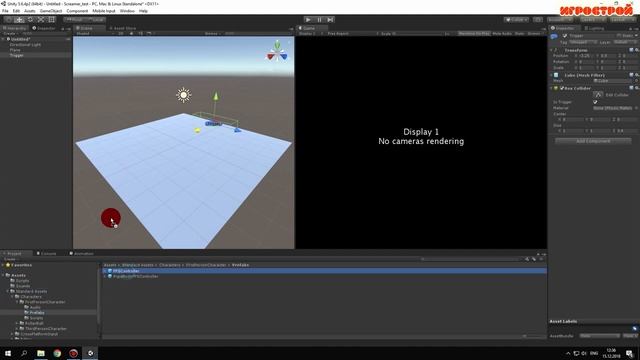The width and height of the screenshot is (640, 360).
Task: Start Play mode with the Play button
Action: (308, 20)
